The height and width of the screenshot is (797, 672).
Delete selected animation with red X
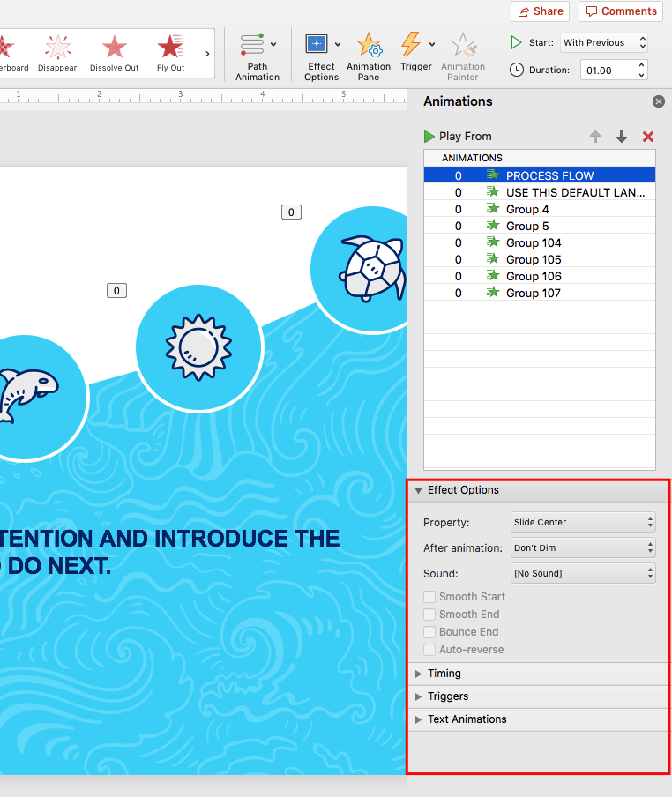(x=648, y=137)
